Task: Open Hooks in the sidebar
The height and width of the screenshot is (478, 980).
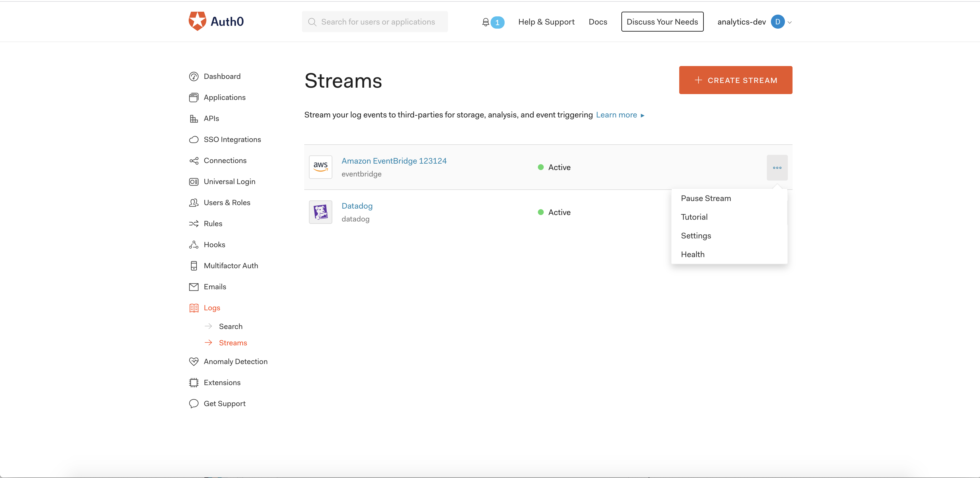Action: [214, 245]
